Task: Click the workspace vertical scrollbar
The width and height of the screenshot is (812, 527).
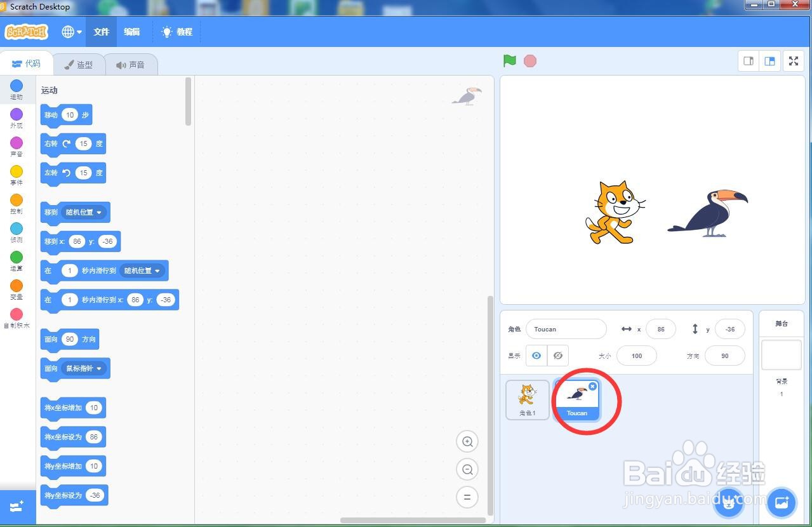Action: pos(489,405)
